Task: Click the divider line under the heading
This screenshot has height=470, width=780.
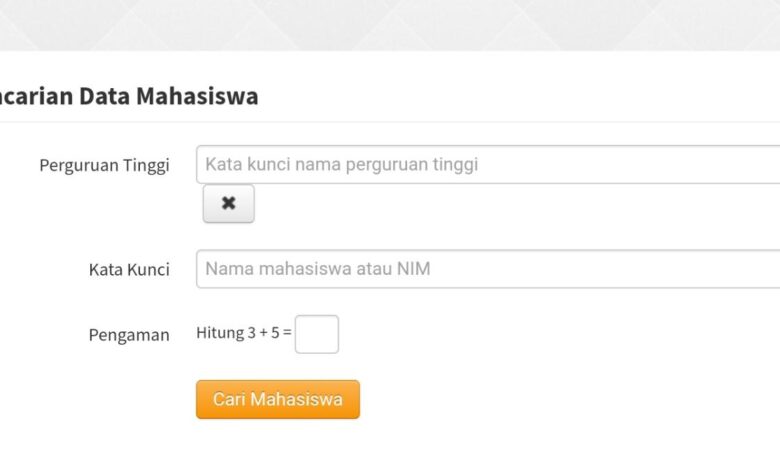Action: point(390,122)
